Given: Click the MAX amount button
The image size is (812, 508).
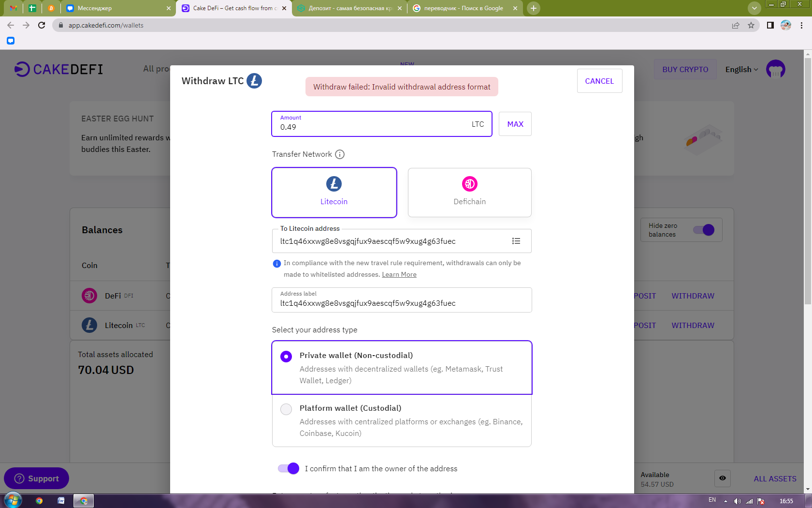Looking at the screenshot, I should [x=515, y=124].
